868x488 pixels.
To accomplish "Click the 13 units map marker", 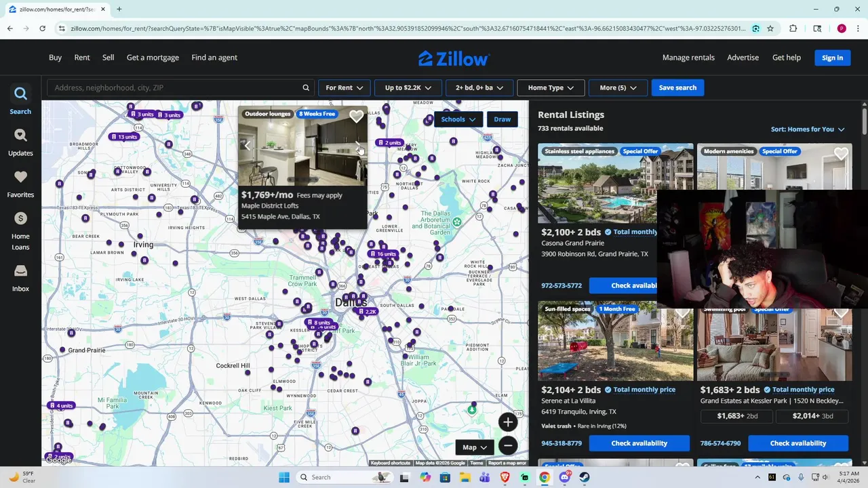I will 123,137.
